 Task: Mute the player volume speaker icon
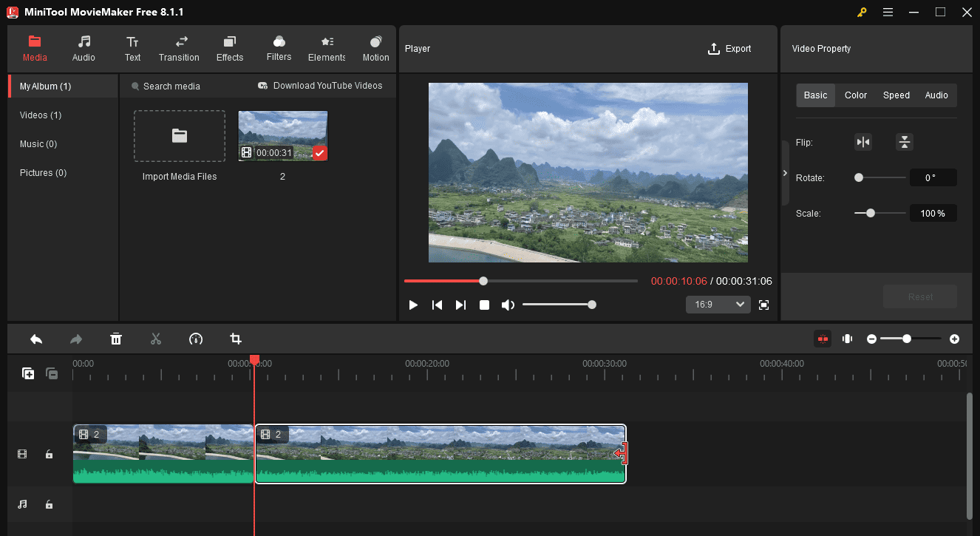(508, 305)
